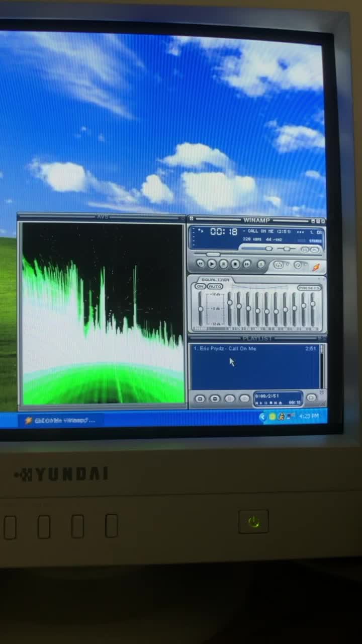The image size is (362, 644).
Task: Skip to previous track in Winamp
Action: (200, 263)
